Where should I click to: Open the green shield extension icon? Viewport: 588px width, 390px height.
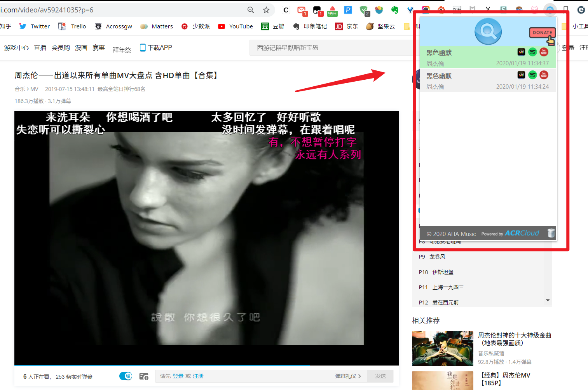coord(364,10)
